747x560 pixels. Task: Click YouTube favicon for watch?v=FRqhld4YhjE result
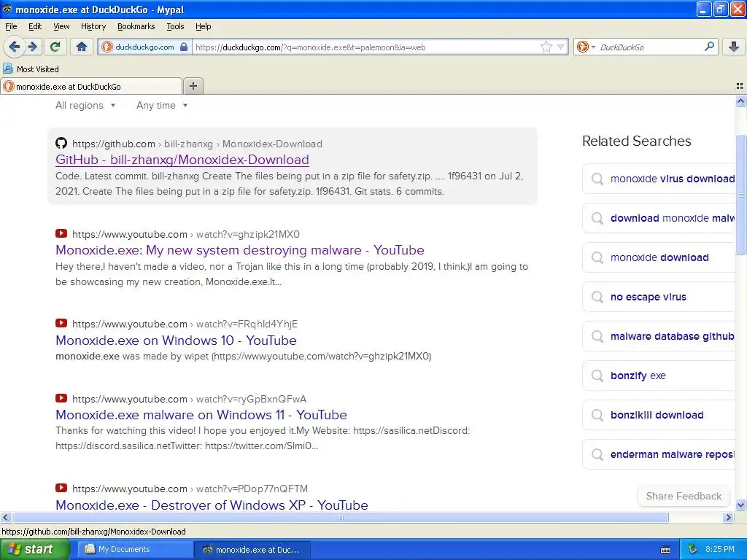click(x=61, y=323)
